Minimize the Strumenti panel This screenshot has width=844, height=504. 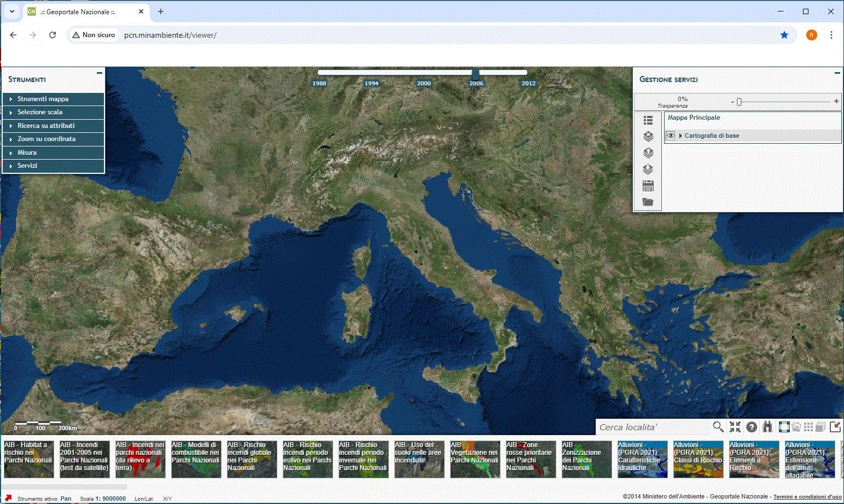point(99,73)
